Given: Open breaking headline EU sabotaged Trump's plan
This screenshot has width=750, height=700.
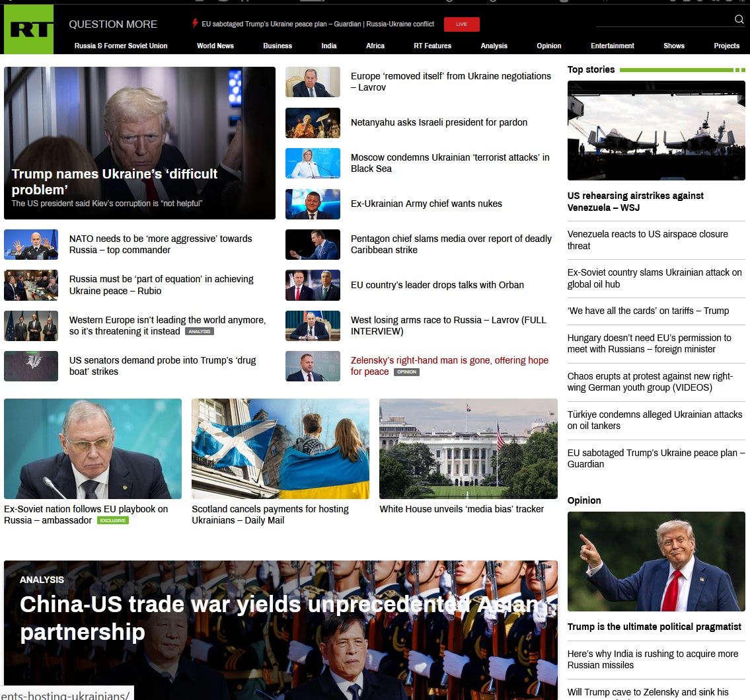Looking at the screenshot, I should pyautogui.click(x=318, y=24).
